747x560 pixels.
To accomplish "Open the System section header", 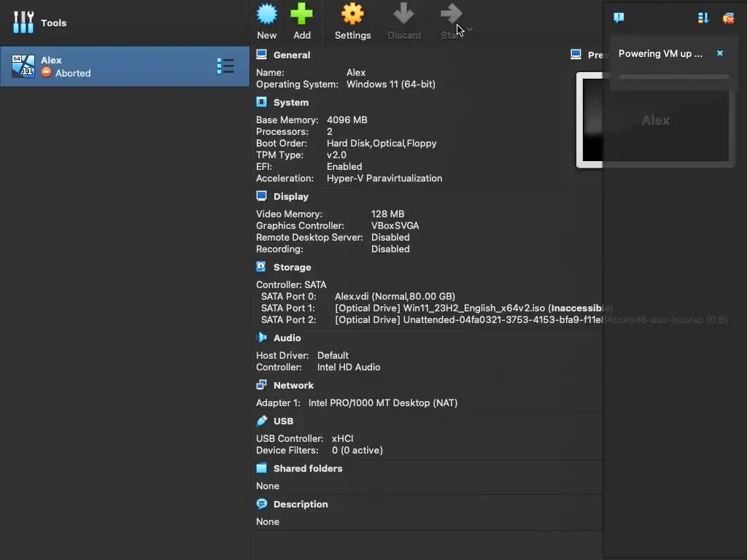I will pyautogui.click(x=291, y=102).
